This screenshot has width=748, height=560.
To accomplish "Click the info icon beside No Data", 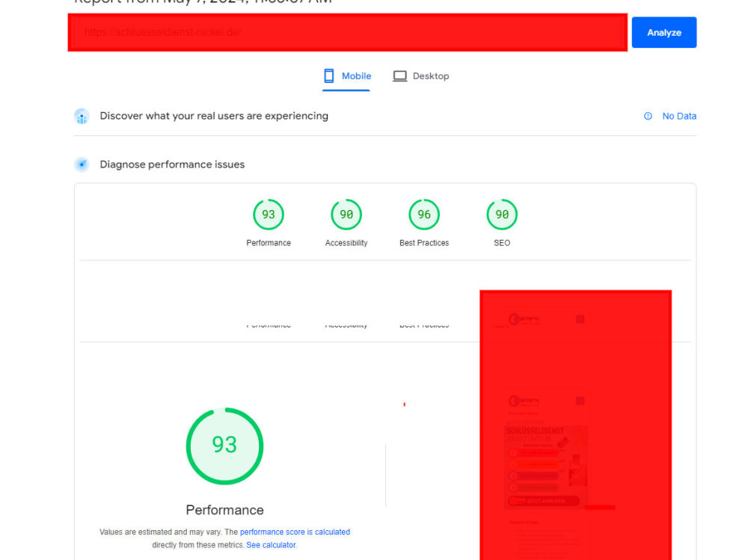I will point(648,116).
